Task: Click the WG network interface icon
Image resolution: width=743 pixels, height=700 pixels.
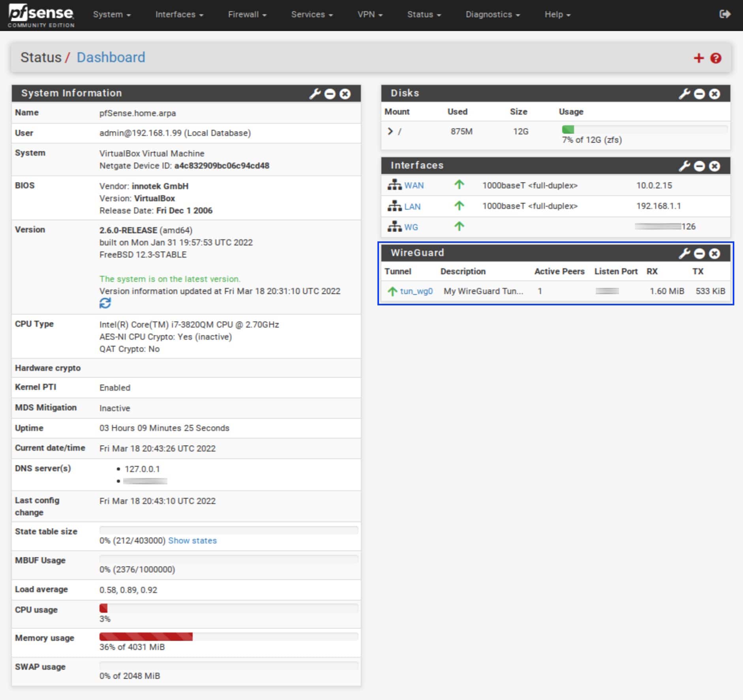Action: pos(394,226)
